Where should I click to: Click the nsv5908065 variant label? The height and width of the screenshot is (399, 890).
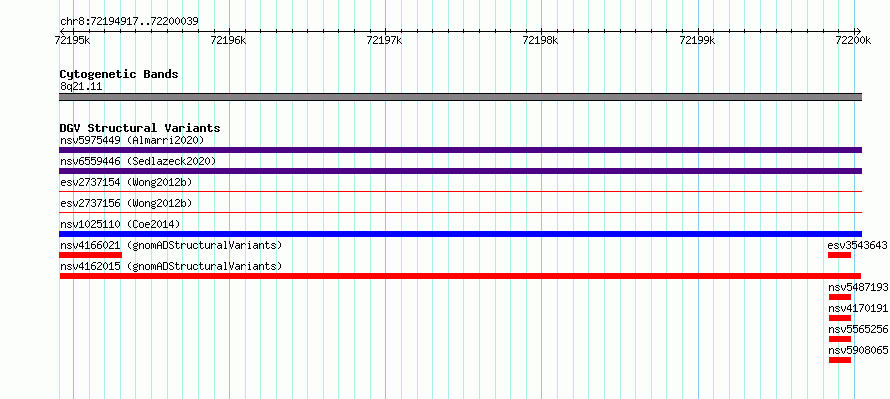pos(858,350)
